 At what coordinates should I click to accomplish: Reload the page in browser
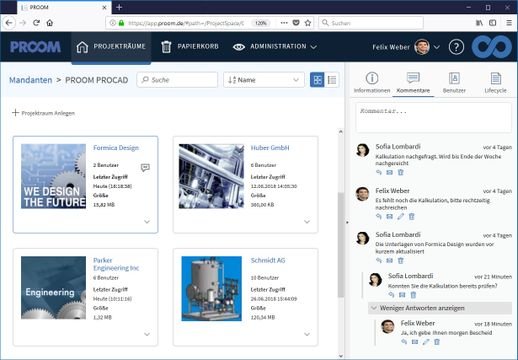[36, 23]
